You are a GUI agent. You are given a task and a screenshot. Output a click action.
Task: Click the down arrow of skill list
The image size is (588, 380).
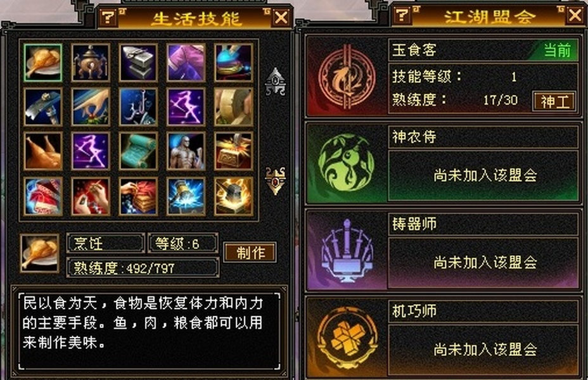click(x=276, y=180)
